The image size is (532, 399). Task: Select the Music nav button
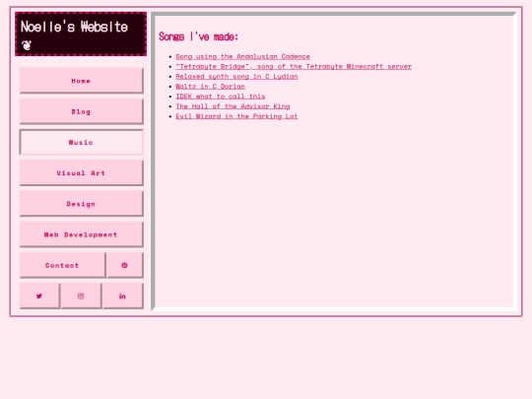82,142
